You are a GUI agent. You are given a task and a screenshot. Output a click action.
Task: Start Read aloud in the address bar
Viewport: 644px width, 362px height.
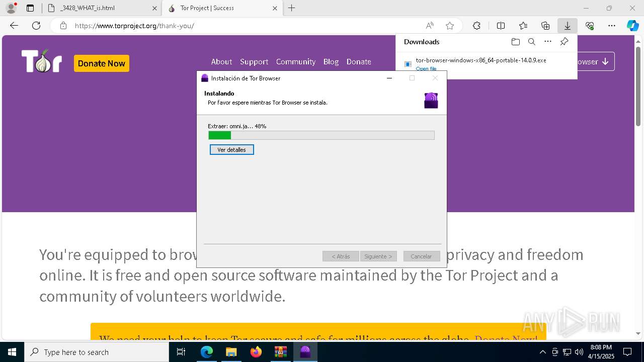(430, 26)
